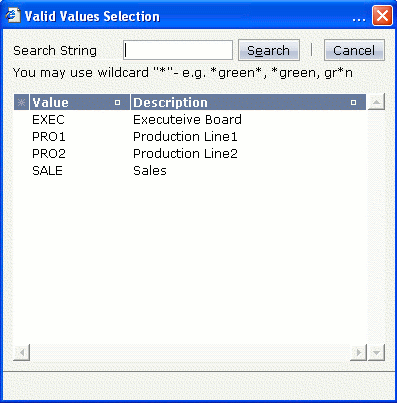Select the PRO1 value row
The width and height of the screenshot is (397, 403).
(x=190, y=137)
